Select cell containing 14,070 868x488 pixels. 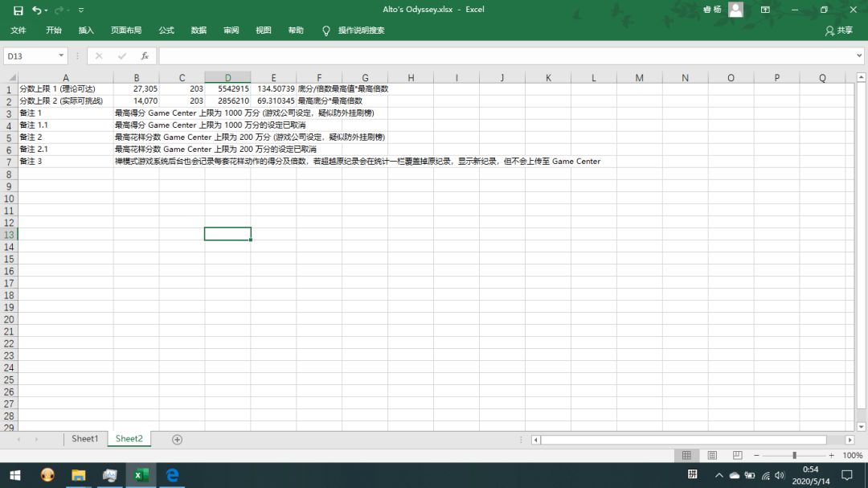pos(136,100)
